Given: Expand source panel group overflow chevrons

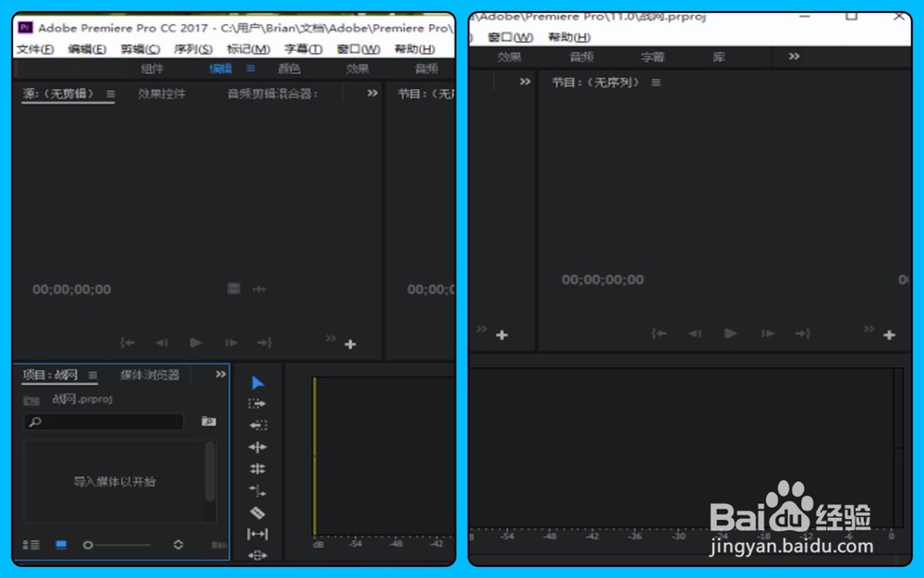Looking at the screenshot, I should pos(372,93).
